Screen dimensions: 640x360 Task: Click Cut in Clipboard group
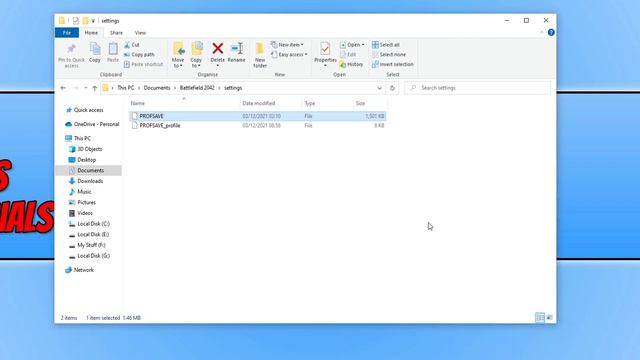(x=131, y=45)
